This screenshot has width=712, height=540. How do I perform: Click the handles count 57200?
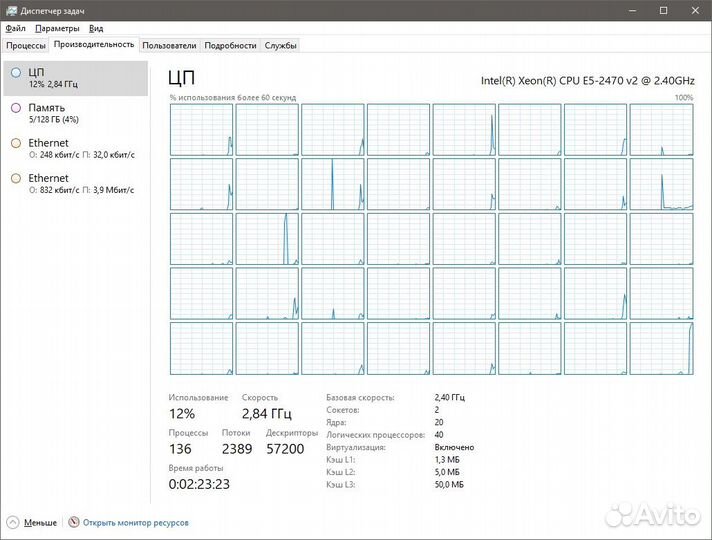[285, 449]
